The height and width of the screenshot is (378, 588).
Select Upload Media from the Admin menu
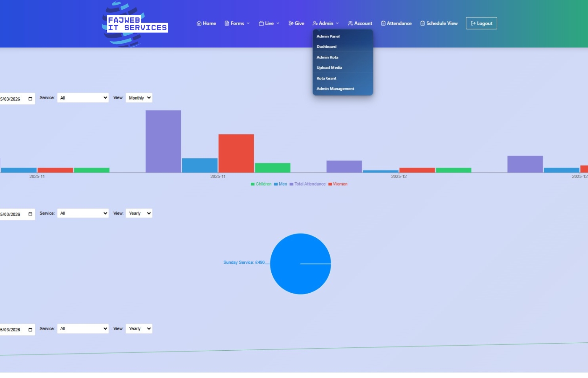coord(329,68)
